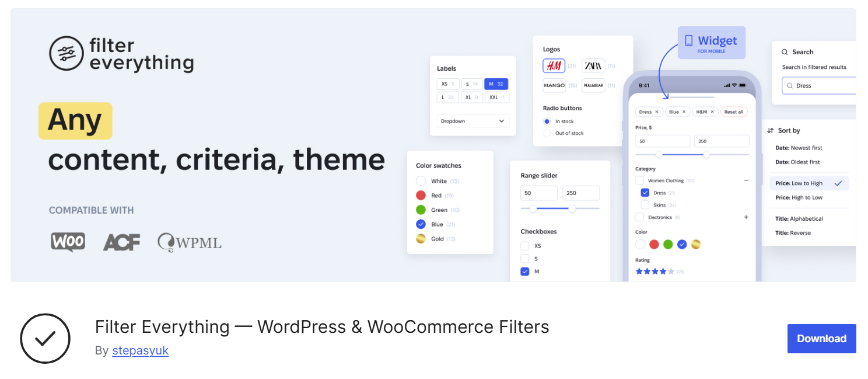Click the Widget for mobile phone badge

coord(711,43)
